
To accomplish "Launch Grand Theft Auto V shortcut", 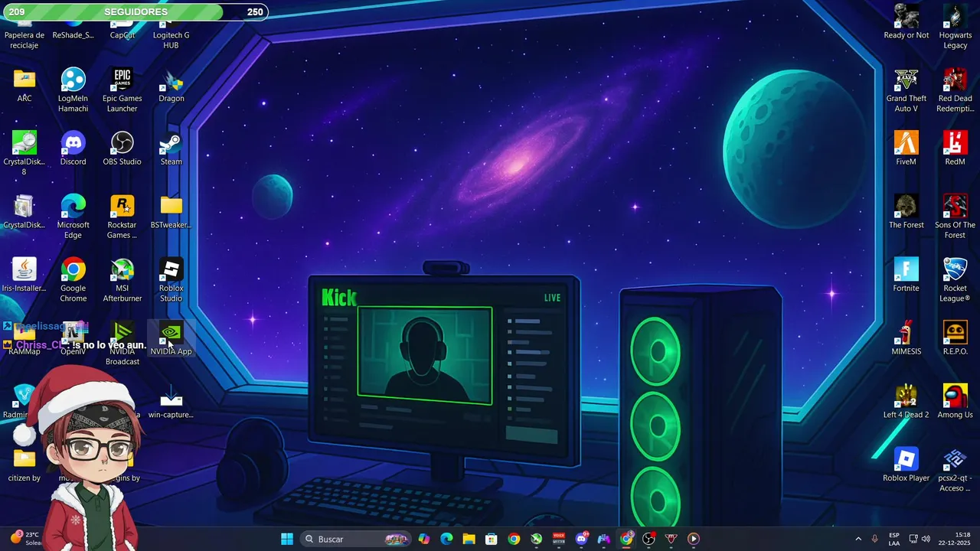I will (906, 90).
